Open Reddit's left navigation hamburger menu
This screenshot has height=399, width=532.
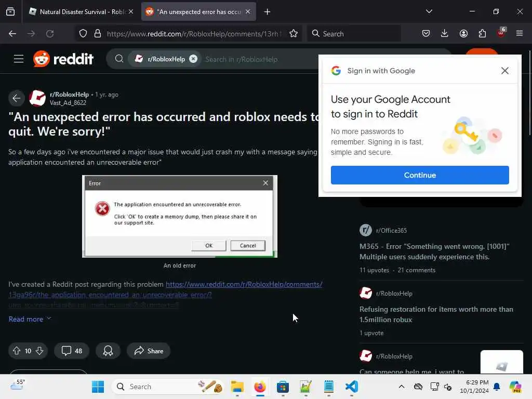(x=19, y=59)
